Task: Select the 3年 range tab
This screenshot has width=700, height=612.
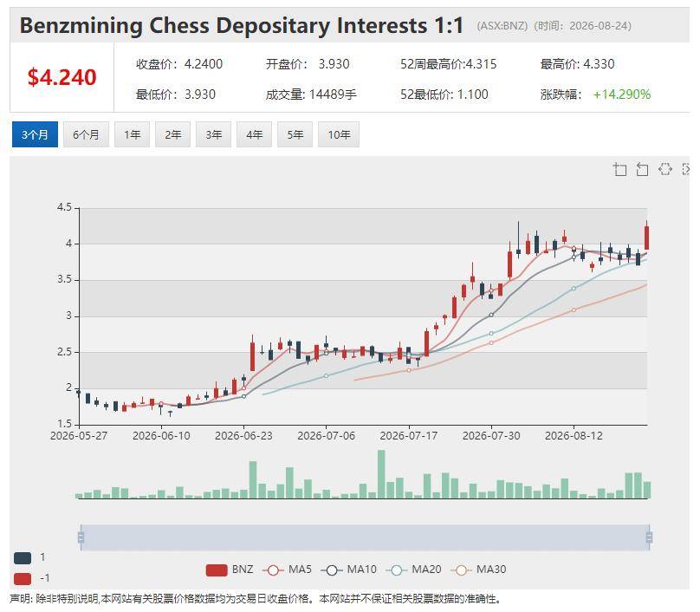Action: (213, 134)
